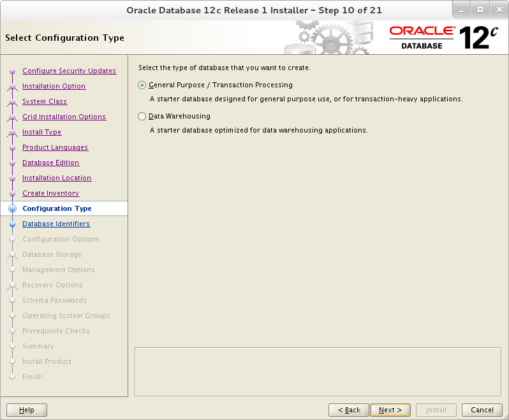Advance to the Database Identifiers step

(56, 224)
